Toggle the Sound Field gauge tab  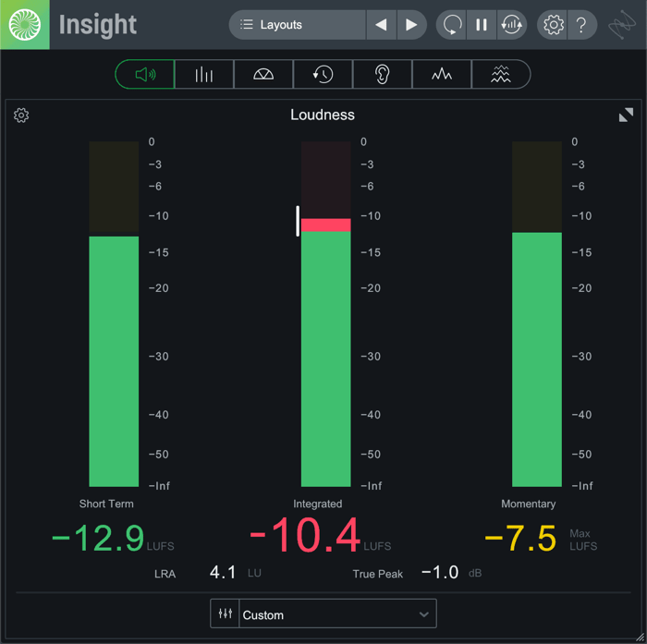pyautogui.click(x=263, y=74)
